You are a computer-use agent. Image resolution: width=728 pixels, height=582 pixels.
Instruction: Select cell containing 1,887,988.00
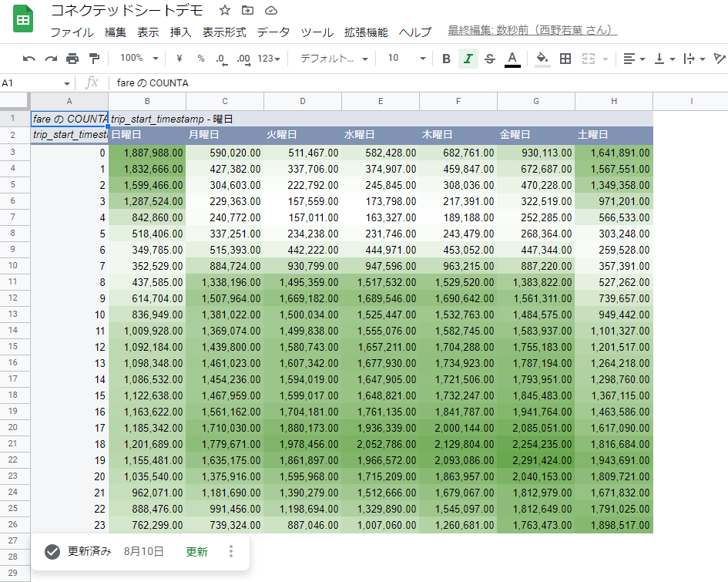(x=147, y=153)
